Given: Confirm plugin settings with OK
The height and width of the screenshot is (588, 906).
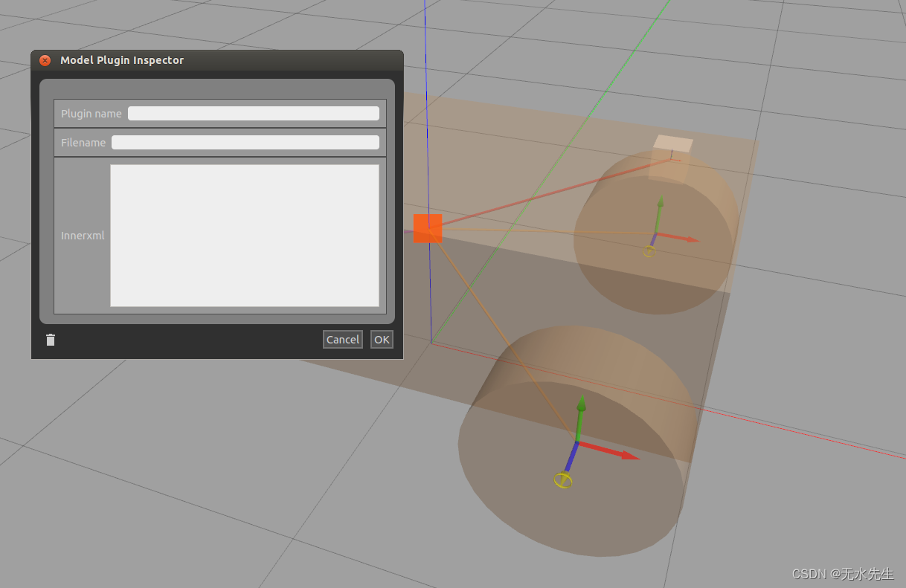Looking at the screenshot, I should point(382,340).
